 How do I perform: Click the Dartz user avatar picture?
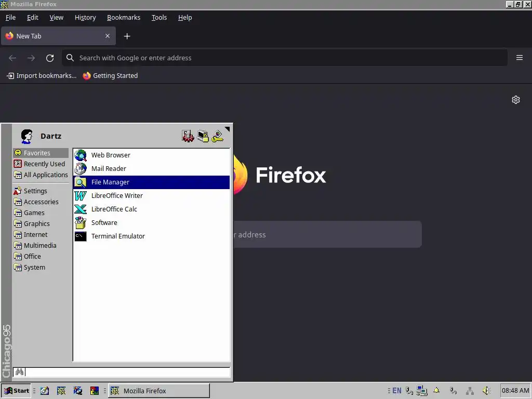26,137
